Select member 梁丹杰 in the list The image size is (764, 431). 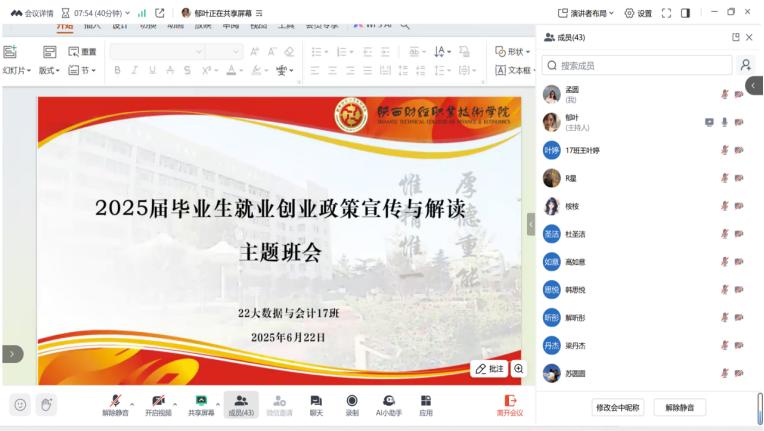tap(647, 346)
